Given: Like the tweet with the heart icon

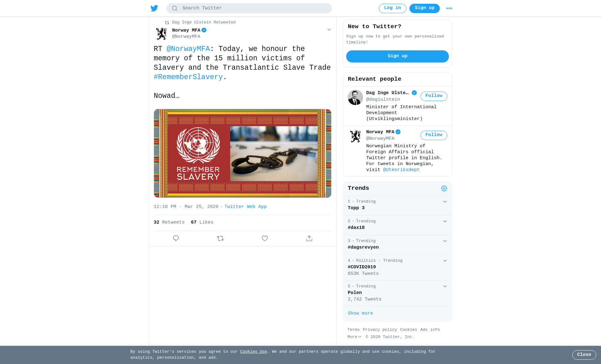Looking at the screenshot, I should tap(265, 238).
